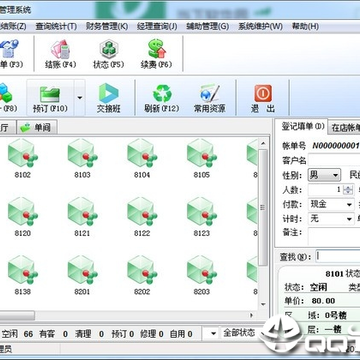Click the 帐单号 N000000001 value
The width and height of the screenshot is (360, 360).
(x=336, y=146)
